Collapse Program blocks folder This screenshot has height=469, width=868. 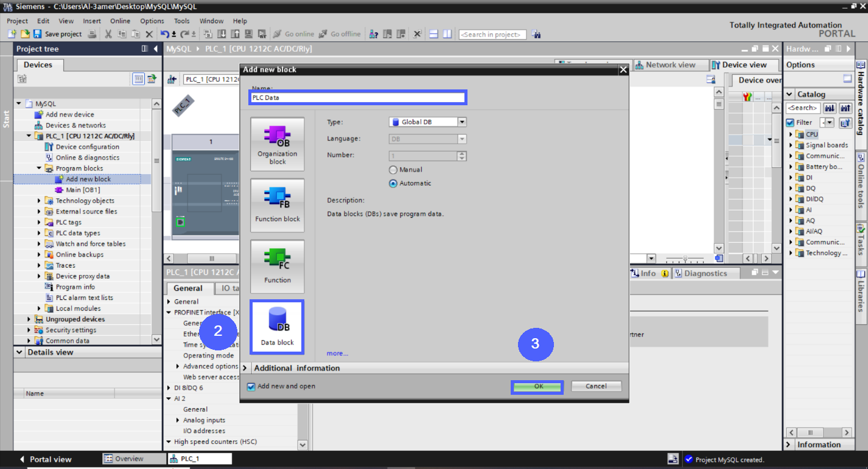click(39, 168)
